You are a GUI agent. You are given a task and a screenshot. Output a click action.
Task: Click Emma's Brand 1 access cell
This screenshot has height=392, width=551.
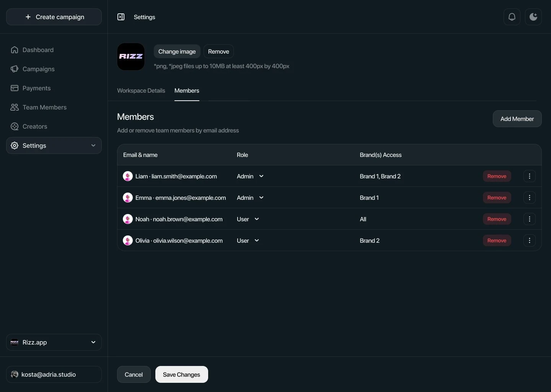(369, 198)
